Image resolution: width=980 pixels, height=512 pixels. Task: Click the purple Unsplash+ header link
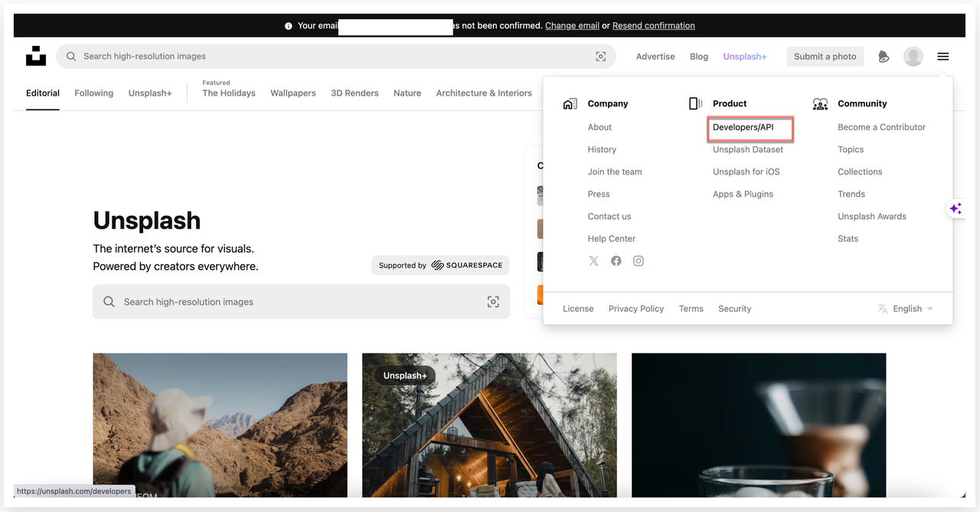pyautogui.click(x=745, y=57)
